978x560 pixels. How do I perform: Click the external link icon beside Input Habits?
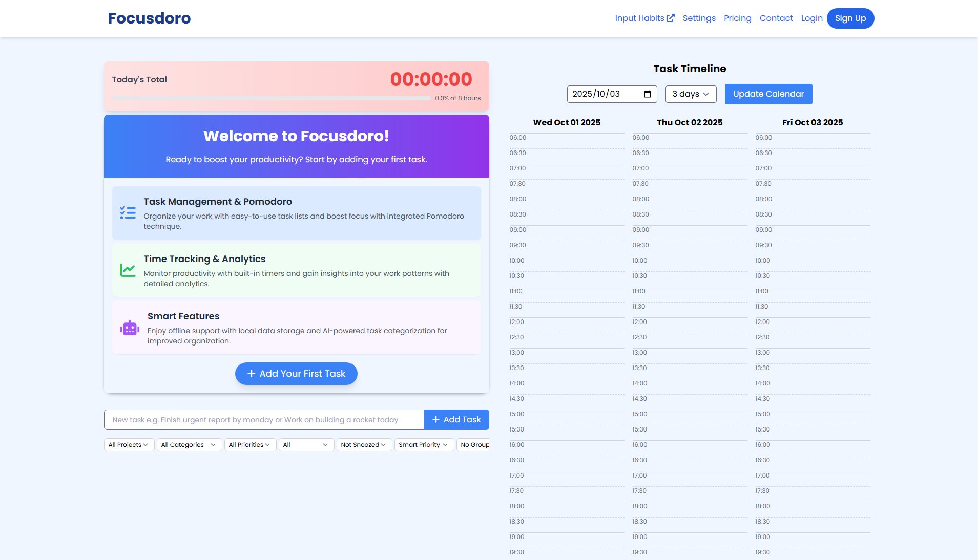(x=671, y=18)
